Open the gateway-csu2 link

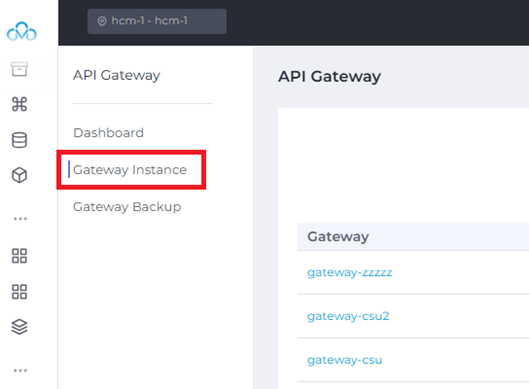348,316
